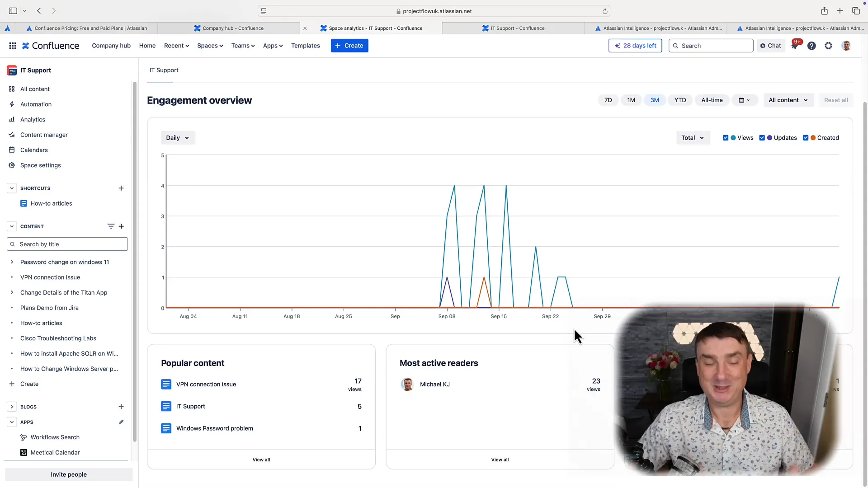868x488 pixels.
Task: Open the Daily granularity dropdown
Action: (x=178, y=138)
